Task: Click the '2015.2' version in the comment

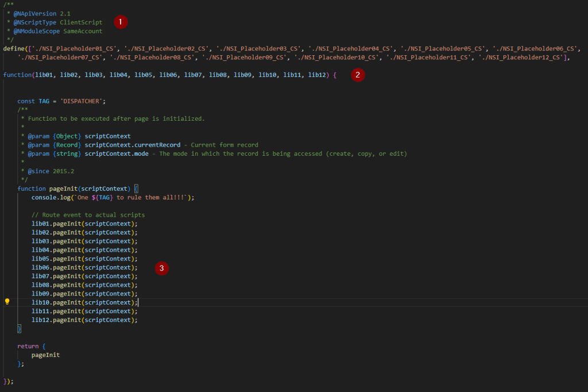Action: click(x=63, y=171)
